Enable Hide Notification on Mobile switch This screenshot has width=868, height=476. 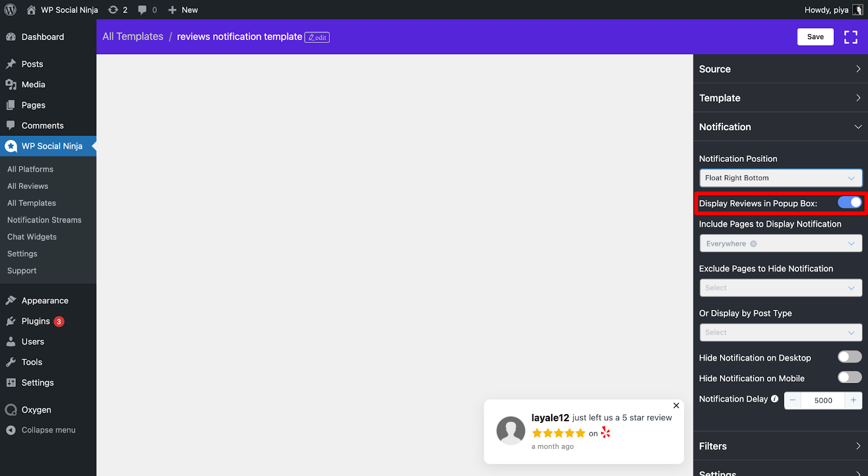tap(850, 377)
